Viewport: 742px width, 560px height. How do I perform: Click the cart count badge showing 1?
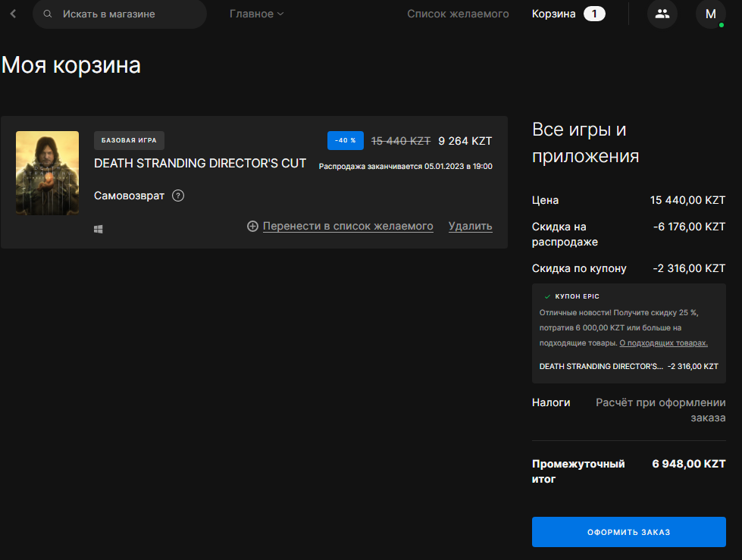coord(594,14)
